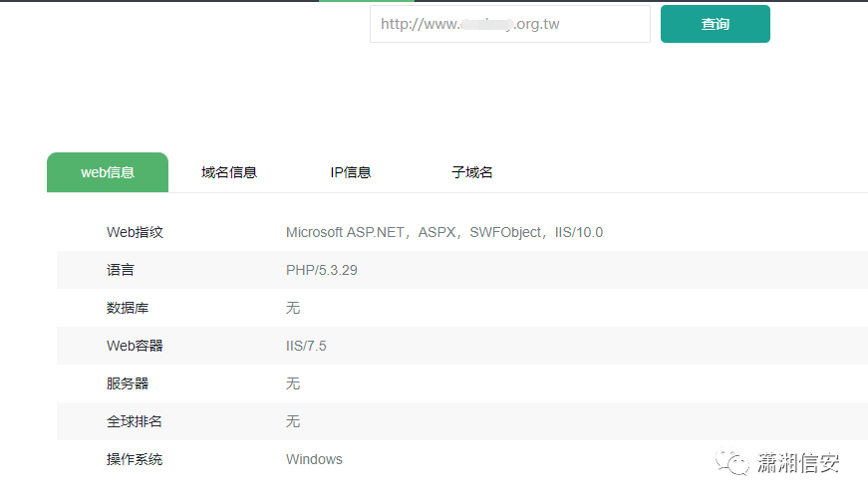Open the 子域名 tab

pos(471,172)
